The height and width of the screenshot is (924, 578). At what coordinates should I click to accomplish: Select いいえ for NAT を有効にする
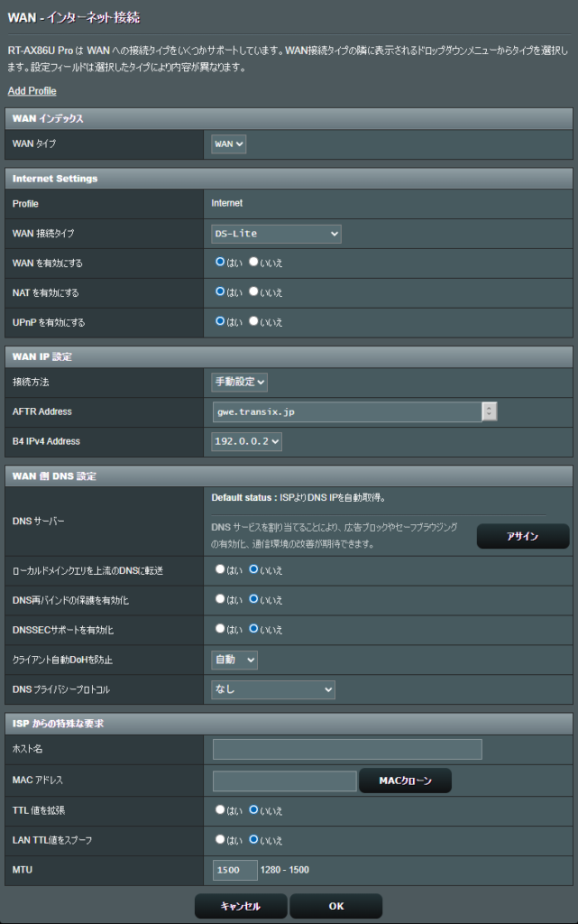pos(254,291)
